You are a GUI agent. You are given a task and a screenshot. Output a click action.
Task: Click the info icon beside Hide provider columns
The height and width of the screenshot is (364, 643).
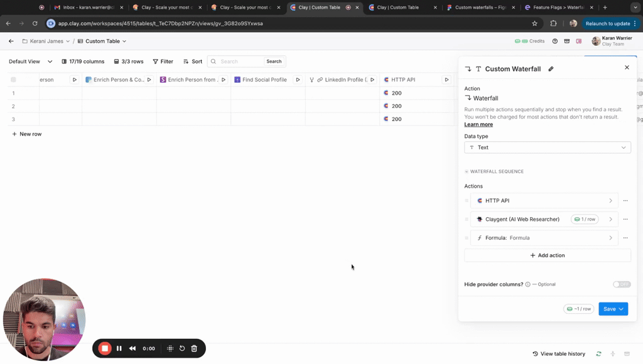click(527, 284)
